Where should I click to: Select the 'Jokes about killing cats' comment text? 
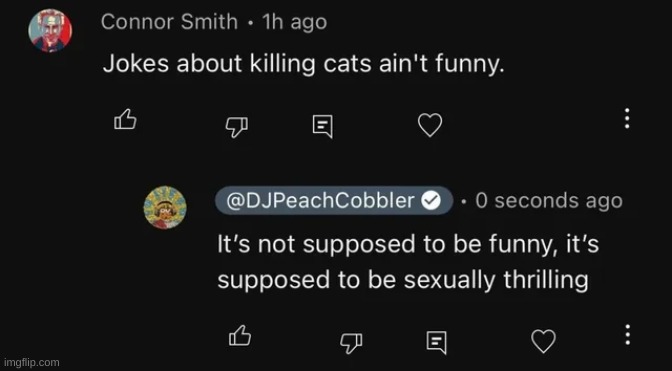point(303,65)
